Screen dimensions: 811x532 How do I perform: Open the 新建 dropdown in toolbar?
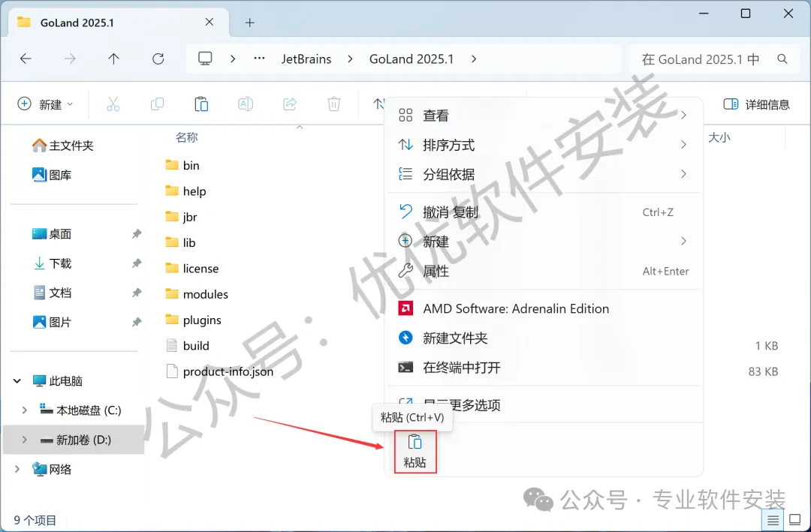pyautogui.click(x=46, y=104)
